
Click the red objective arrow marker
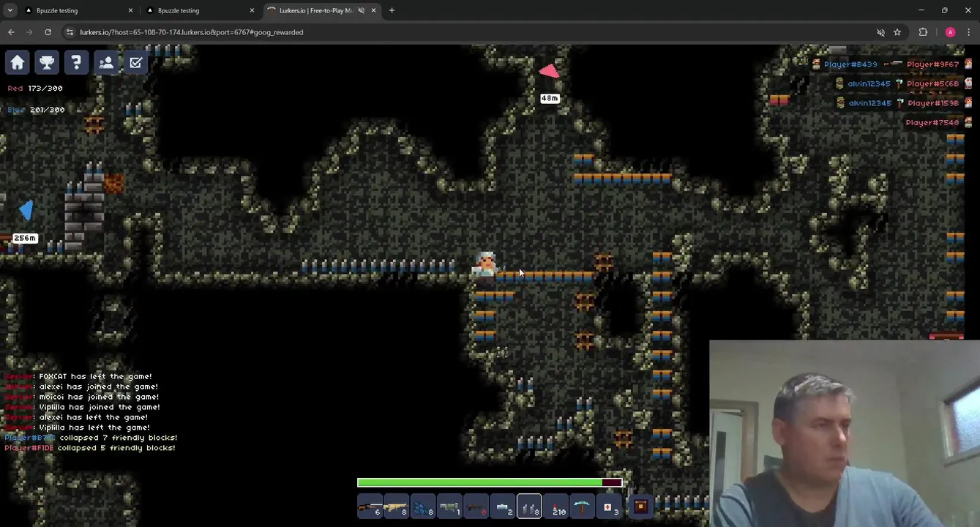click(550, 72)
